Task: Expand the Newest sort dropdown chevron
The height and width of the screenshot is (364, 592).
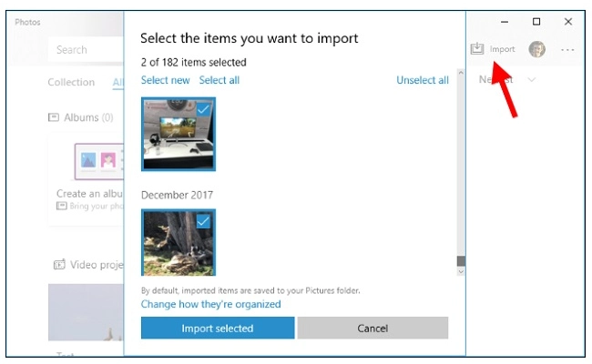Action: (532, 79)
